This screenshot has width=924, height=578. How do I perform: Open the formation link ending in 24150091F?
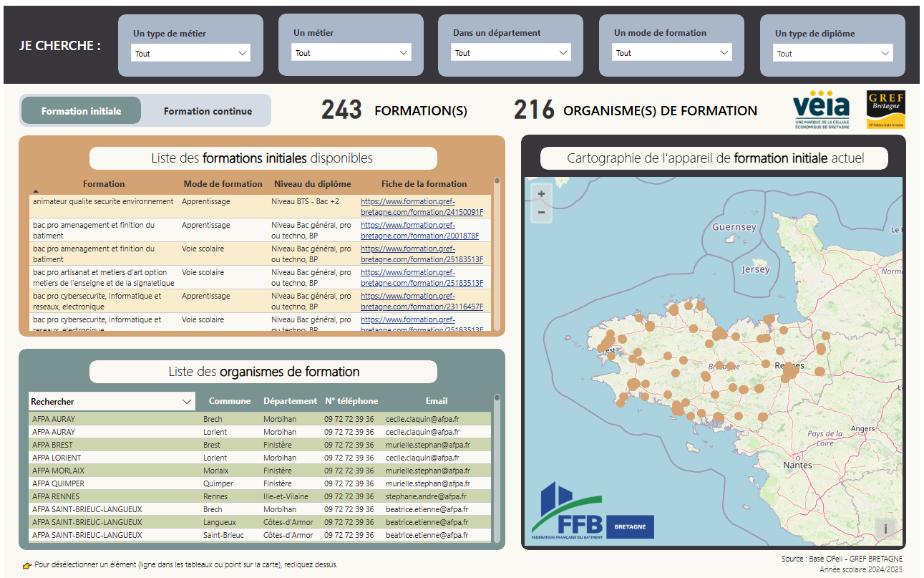click(x=422, y=212)
